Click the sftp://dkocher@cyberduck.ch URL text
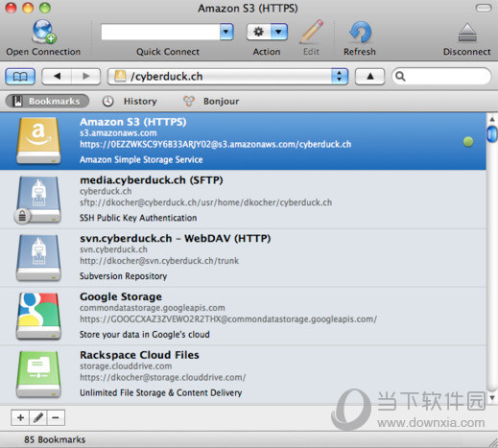498x448 pixels. click(x=206, y=202)
